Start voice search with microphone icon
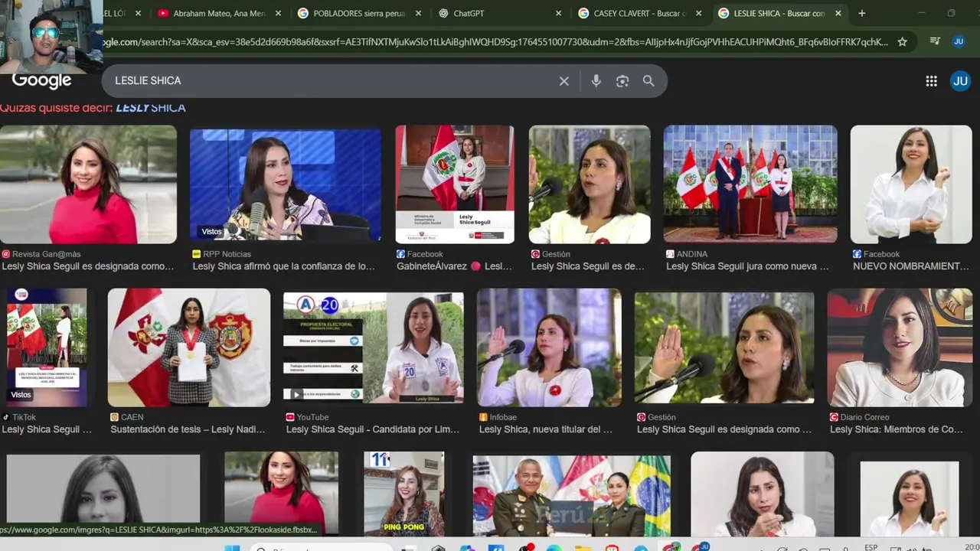 (596, 81)
